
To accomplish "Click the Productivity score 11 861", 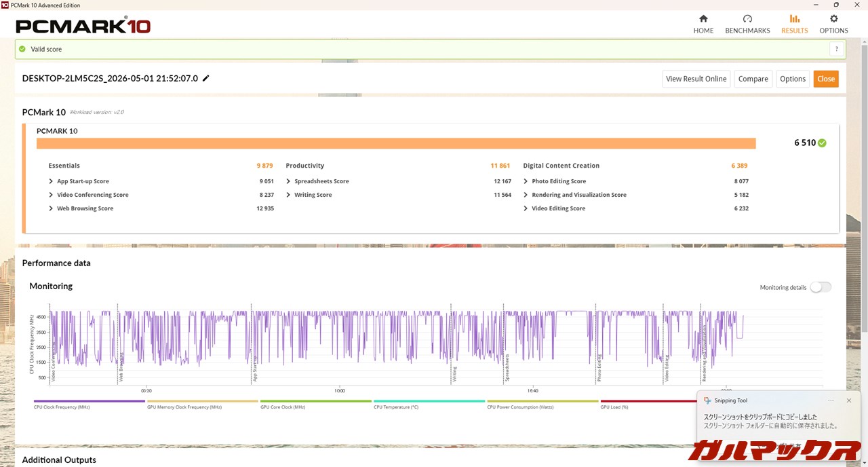I will point(500,166).
